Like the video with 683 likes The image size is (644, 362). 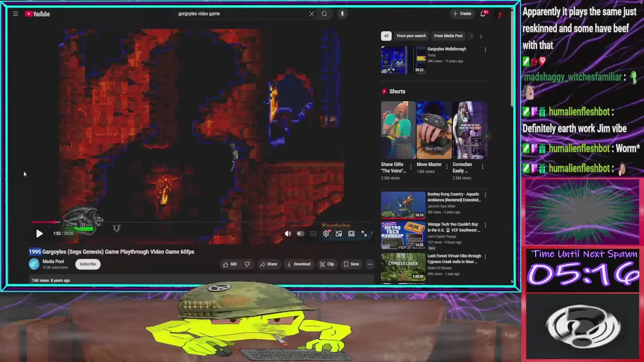[x=230, y=264]
